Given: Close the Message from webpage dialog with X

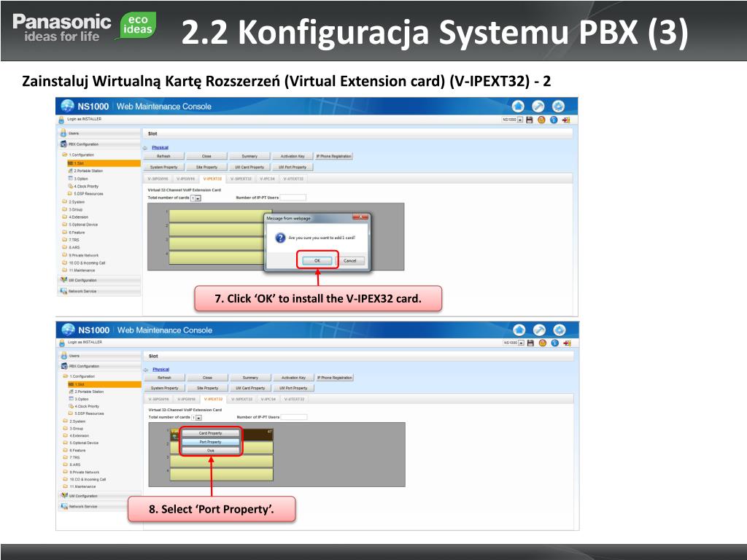Looking at the screenshot, I should (x=360, y=217).
